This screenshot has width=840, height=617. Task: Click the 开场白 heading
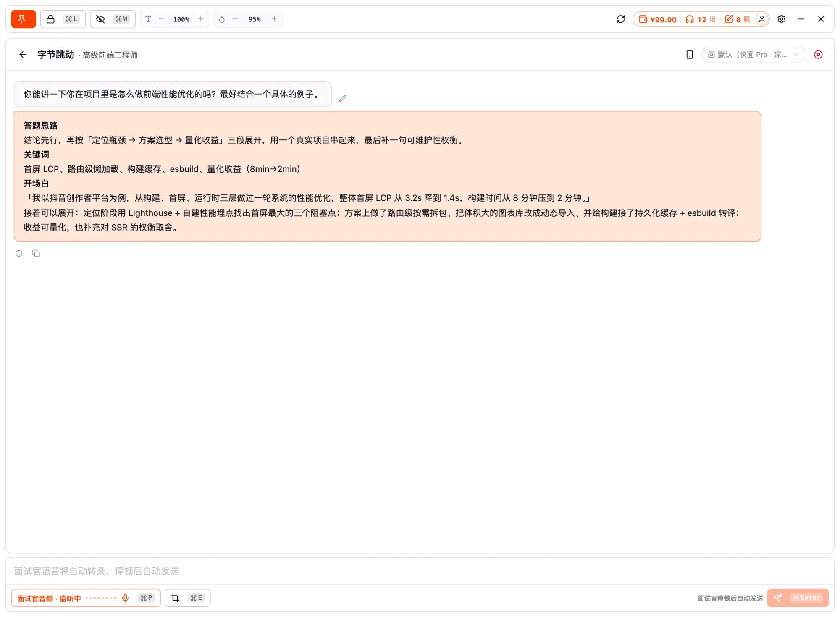click(x=36, y=184)
